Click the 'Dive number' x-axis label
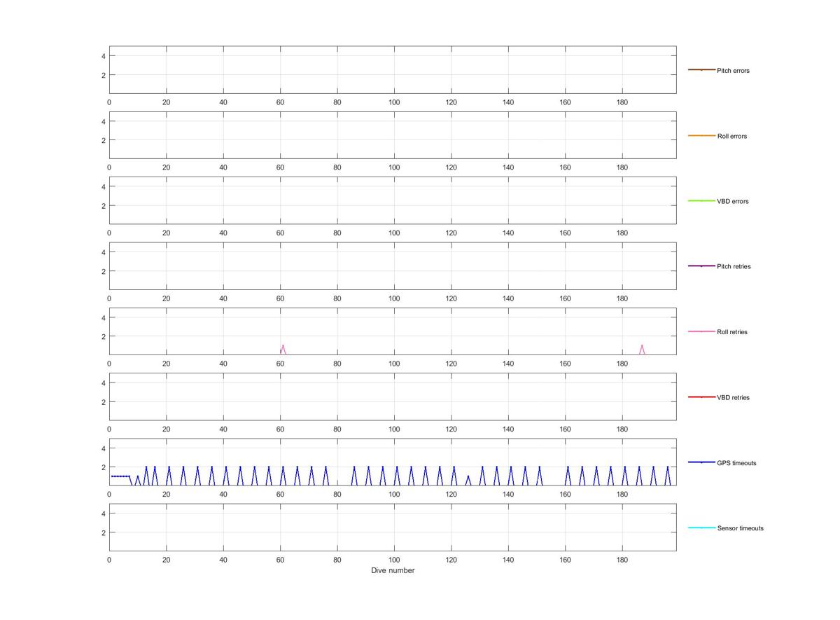 [393, 570]
